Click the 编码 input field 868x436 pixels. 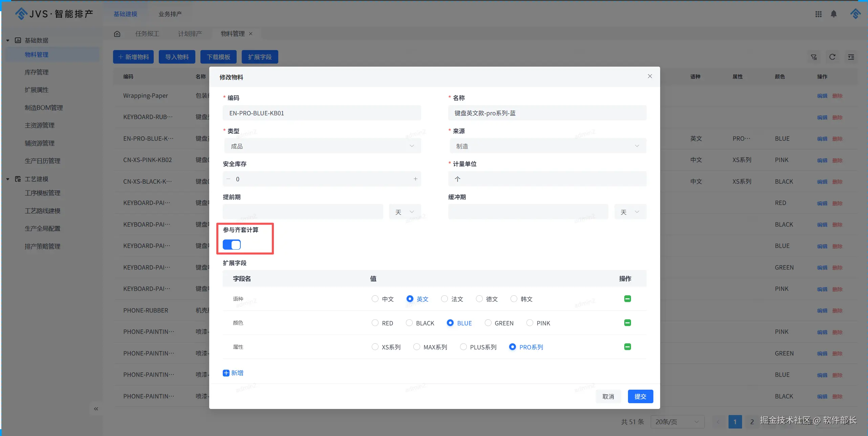pos(322,113)
